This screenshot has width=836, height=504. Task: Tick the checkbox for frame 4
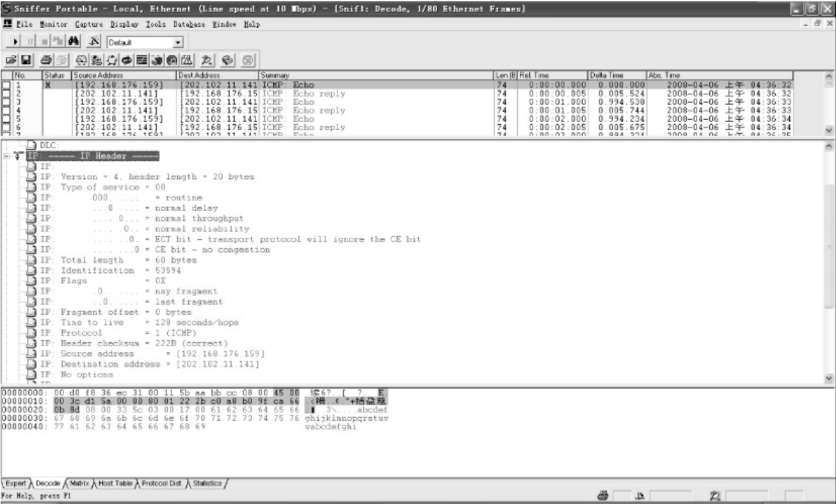6,109
